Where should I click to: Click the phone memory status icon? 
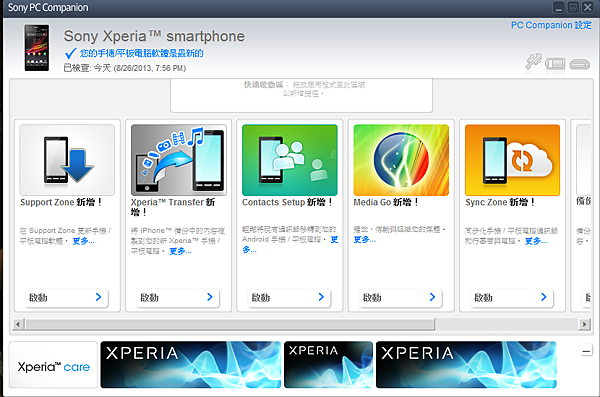(x=555, y=64)
